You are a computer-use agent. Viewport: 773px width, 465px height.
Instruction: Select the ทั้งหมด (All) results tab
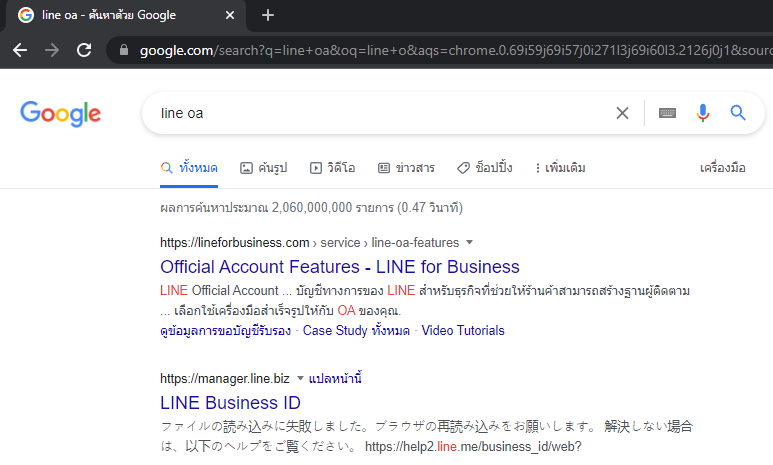(189, 168)
